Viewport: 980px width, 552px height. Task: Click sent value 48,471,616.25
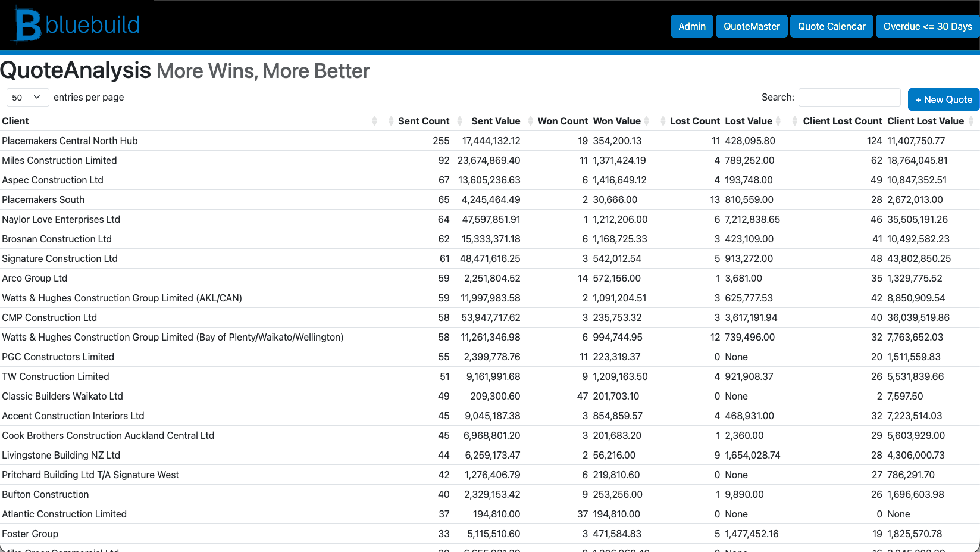coord(490,258)
